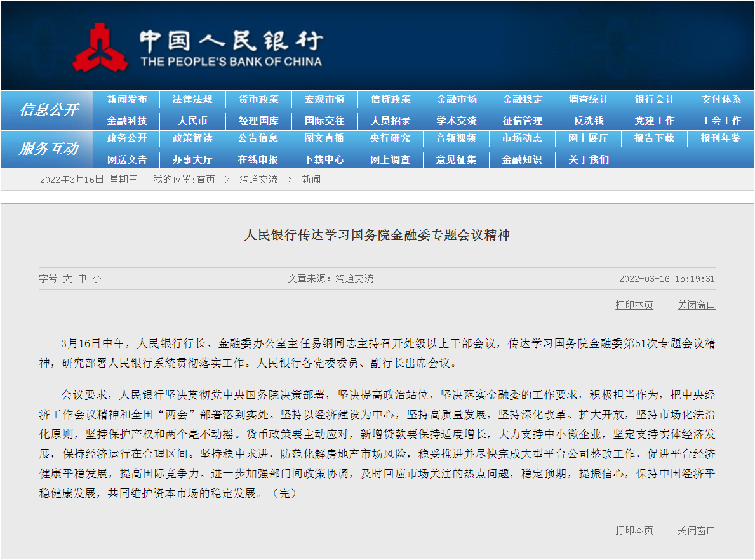Screen dimensions: 755x560
Task: Open the 金融稳定 section
Action: (x=522, y=99)
